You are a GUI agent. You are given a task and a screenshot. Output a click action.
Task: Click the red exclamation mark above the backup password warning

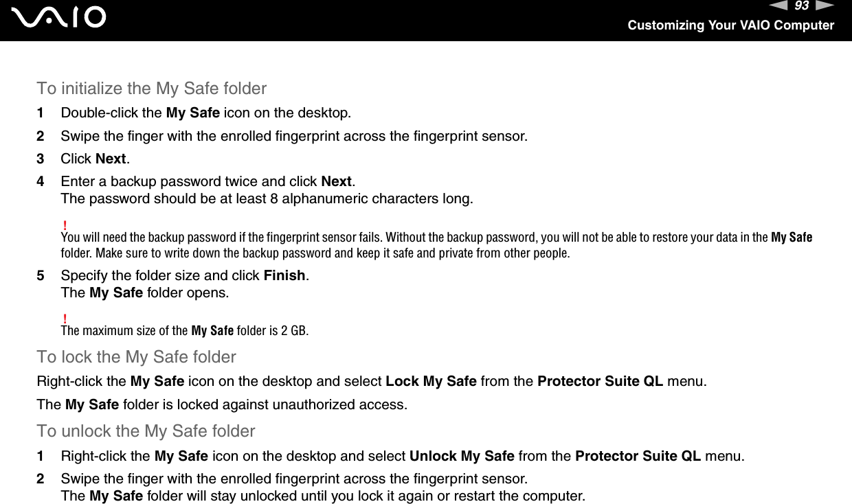click(x=64, y=225)
